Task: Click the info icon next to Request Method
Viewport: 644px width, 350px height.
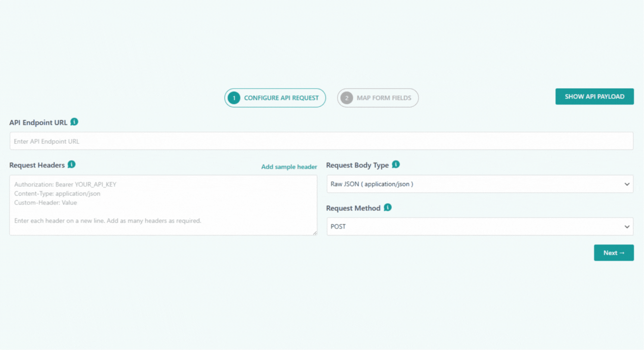Action: coord(388,207)
